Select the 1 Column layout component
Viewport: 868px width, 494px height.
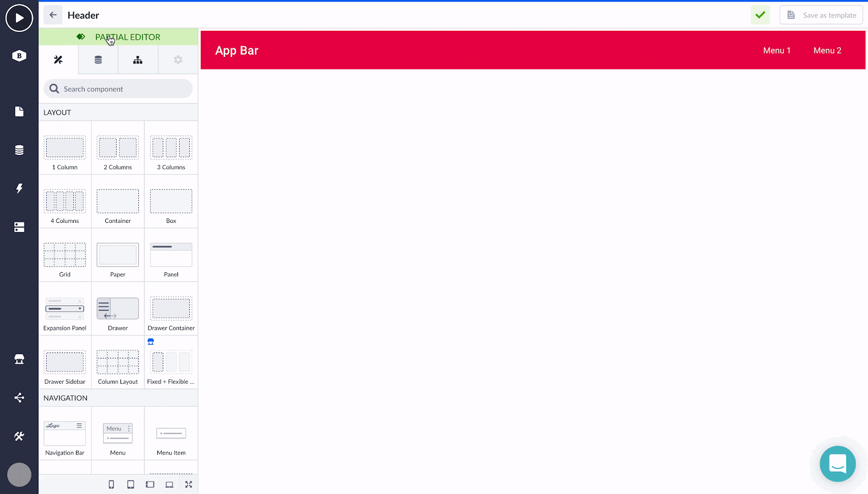pos(65,147)
